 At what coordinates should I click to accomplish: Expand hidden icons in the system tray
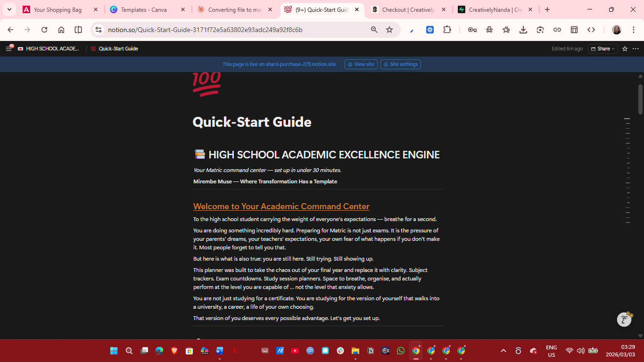(504, 351)
